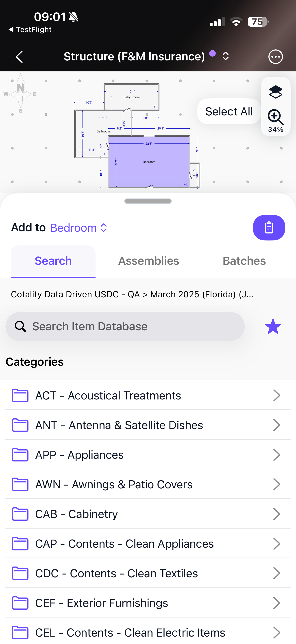Grab the bottom sheet drag handle
Screen dimensions: 296x644
coord(148,201)
